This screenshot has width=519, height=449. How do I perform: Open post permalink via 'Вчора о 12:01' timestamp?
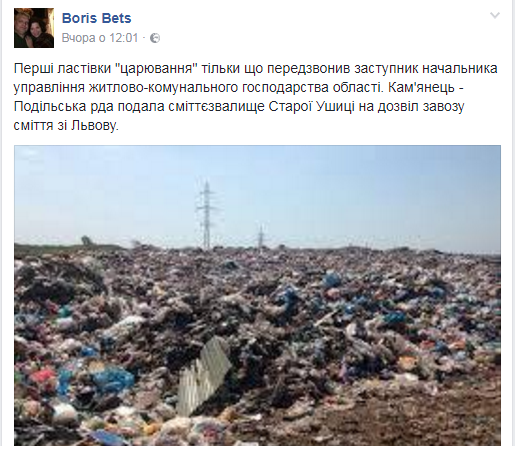point(100,38)
